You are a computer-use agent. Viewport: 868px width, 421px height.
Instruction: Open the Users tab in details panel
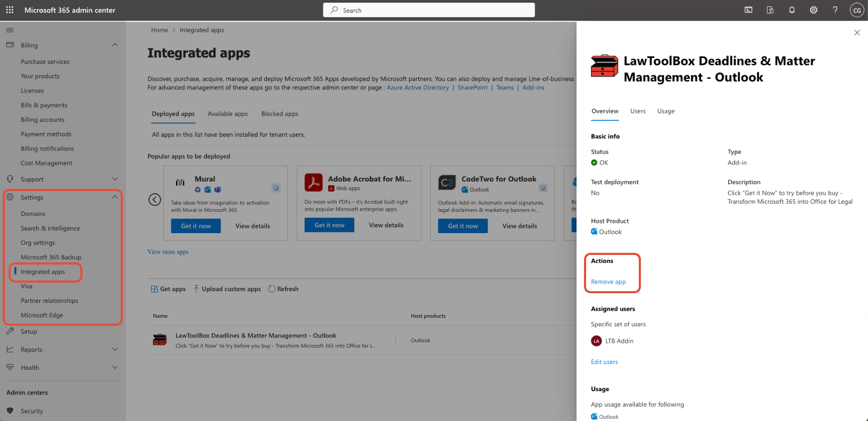638,111
